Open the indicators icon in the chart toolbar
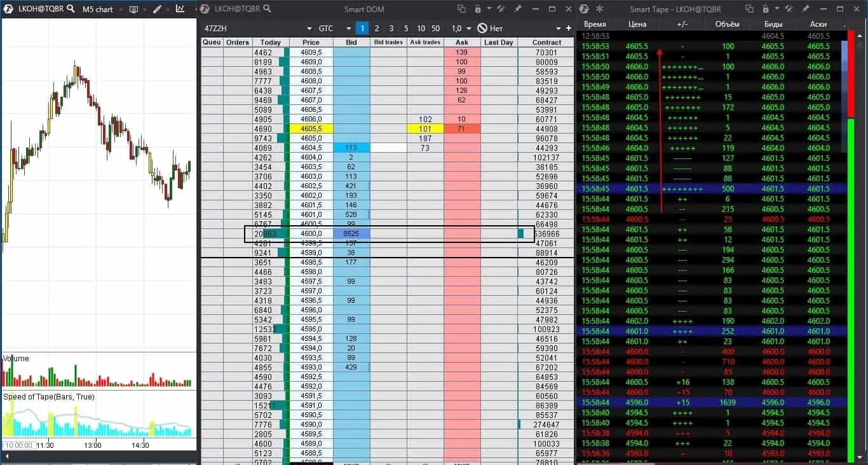 click(180, 9)
